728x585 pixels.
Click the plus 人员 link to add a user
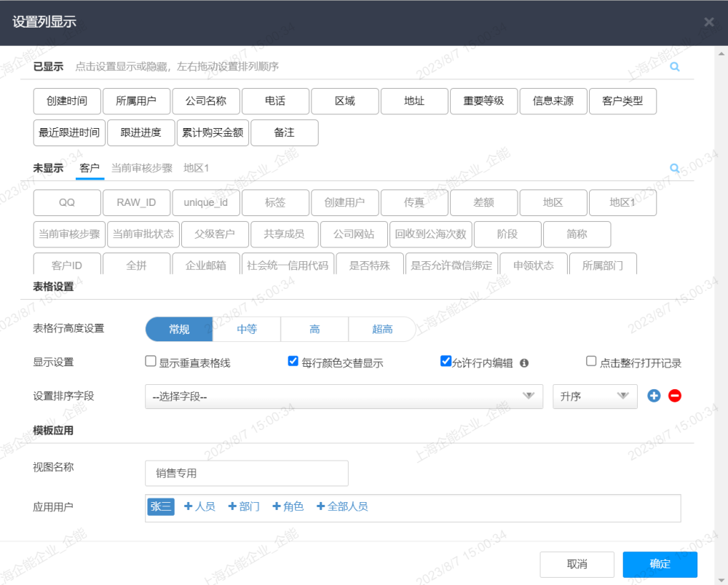[199, 506]
